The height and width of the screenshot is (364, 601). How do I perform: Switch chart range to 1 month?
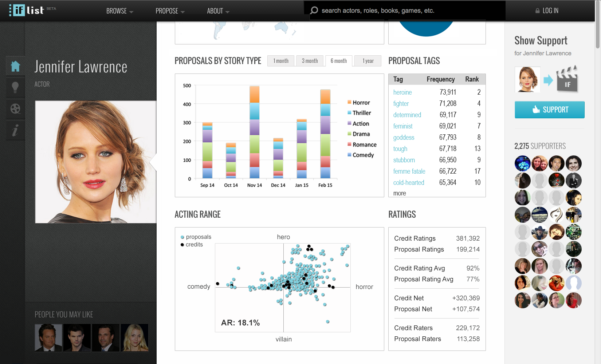(281, 61)
